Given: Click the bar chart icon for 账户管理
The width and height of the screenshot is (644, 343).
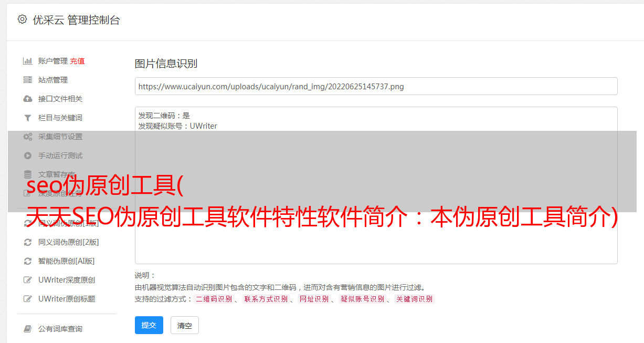Looking at the screenshot, I should pyautogui.click(x=28, y=61).
